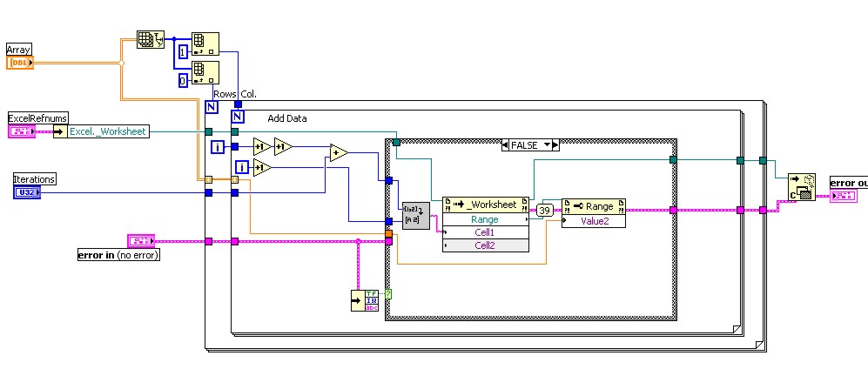Screen dimensions: 868x369
Task: Click the teal refnum tunnel at case structure top-left
Action: click(x=396, y=143)
